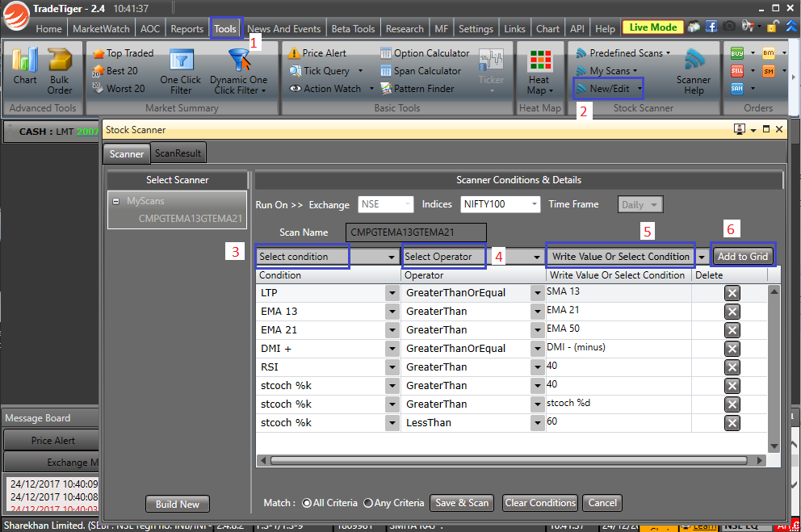The image size is (801, 532).
Task: Click the Cancel button in Stock Scanner
Action: [x=602, y=503]
